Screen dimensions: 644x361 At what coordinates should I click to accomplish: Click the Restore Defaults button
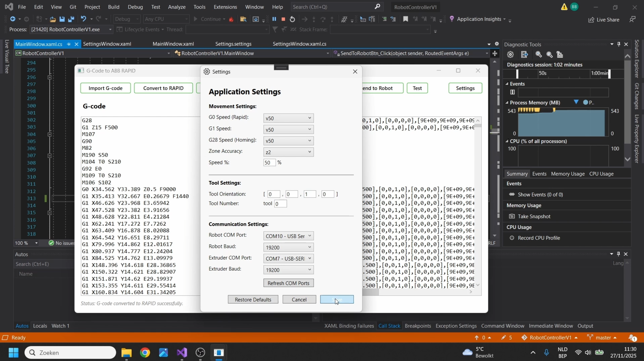tap(253, 299)
